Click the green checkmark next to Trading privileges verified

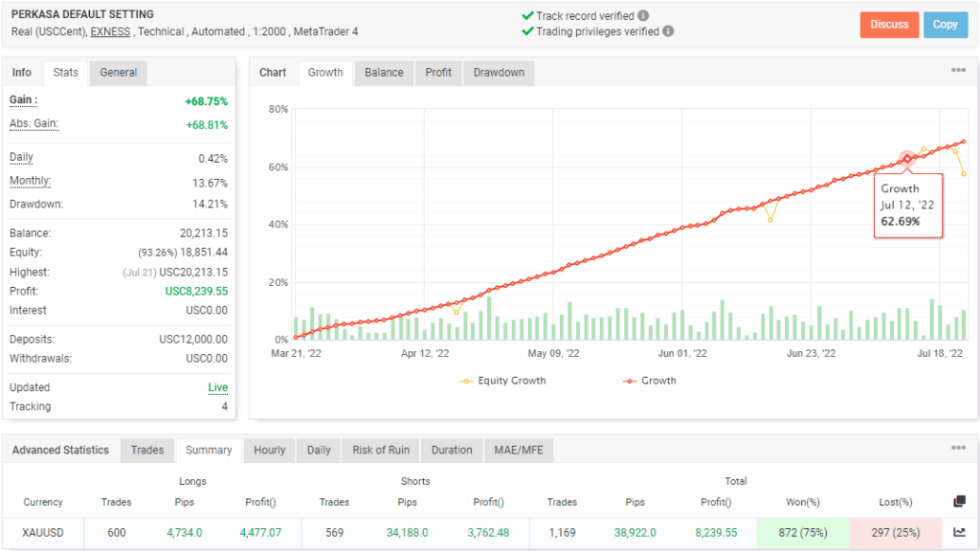pyautogui.click(x=527, y=30)
